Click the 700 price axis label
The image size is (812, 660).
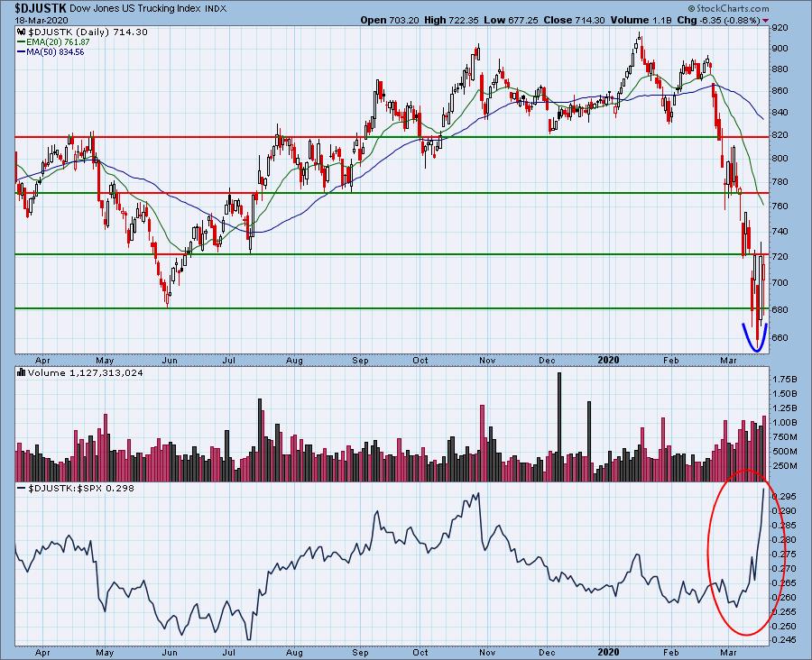780,282
